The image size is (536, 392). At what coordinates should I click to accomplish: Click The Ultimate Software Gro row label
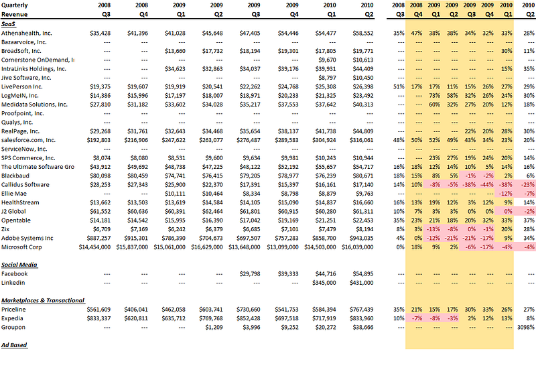(x=38, y=167)
